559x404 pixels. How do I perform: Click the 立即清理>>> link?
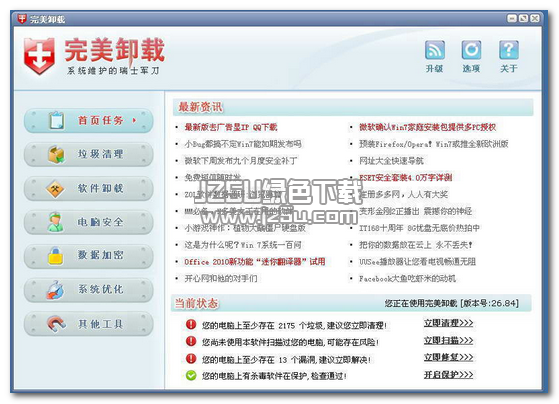[448, 323]
